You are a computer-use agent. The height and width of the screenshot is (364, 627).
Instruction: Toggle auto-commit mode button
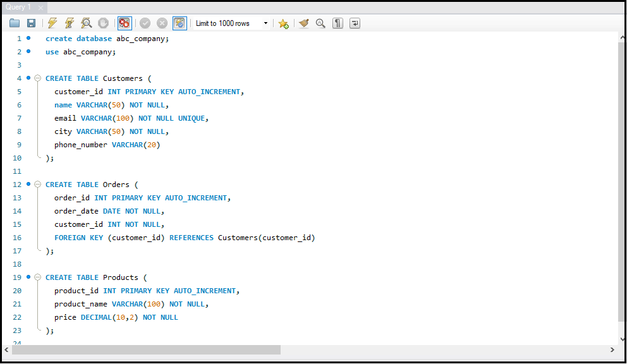click(180, 23)
